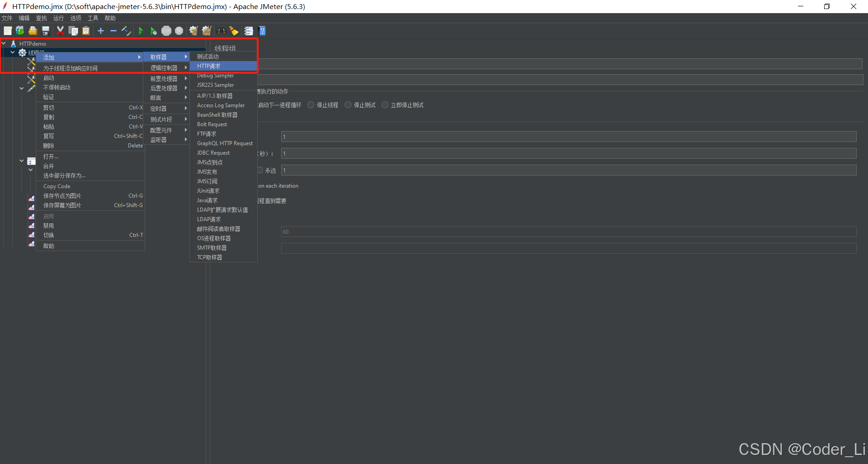The image size is (868, 464).
Task: Click the blue plus Expand All icon
Action: 101,31
